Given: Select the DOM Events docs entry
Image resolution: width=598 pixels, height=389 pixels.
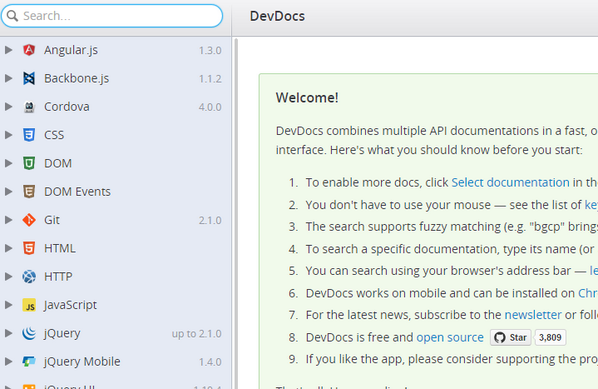Looking at the screenshot, I should point(116,191).
